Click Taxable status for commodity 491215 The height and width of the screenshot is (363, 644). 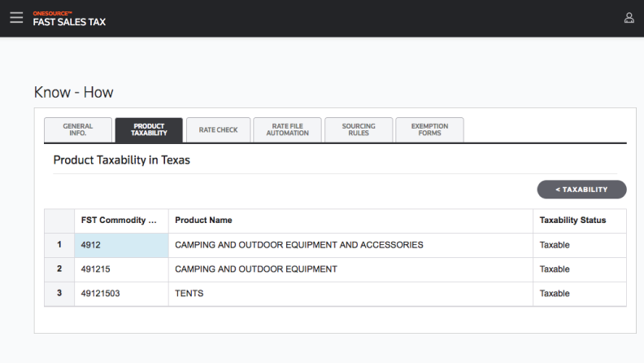(x=579, y=269)
